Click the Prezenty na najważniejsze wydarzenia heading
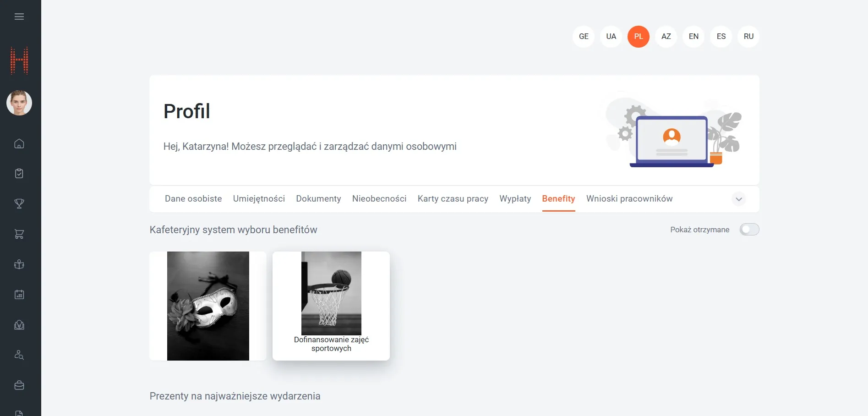 click(x=235, y=396)
